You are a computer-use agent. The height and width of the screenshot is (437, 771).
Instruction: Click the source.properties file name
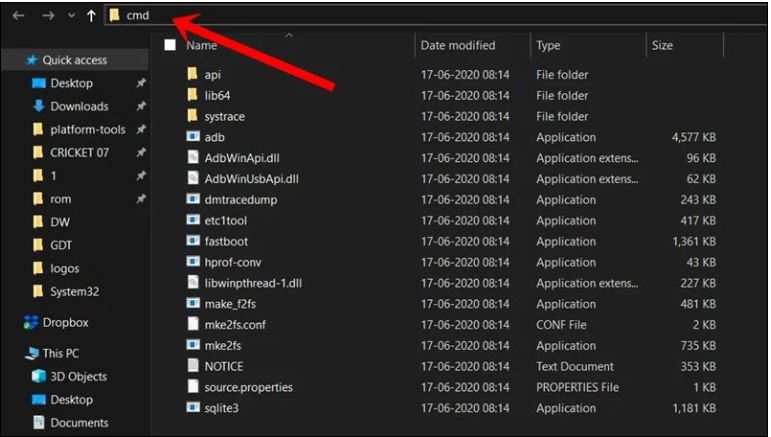(248, 387)
